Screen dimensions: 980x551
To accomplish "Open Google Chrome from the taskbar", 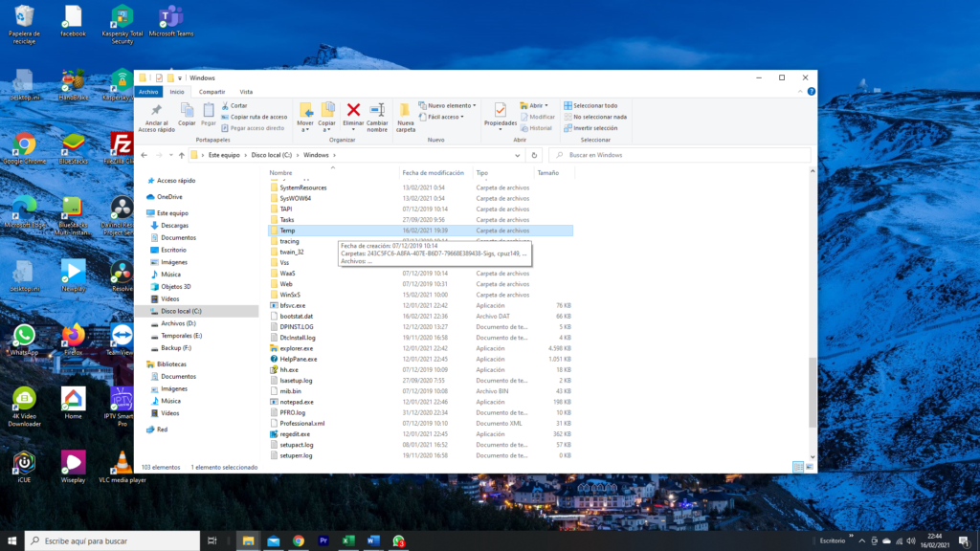I will pyautogui.click(x=299, y=540).
